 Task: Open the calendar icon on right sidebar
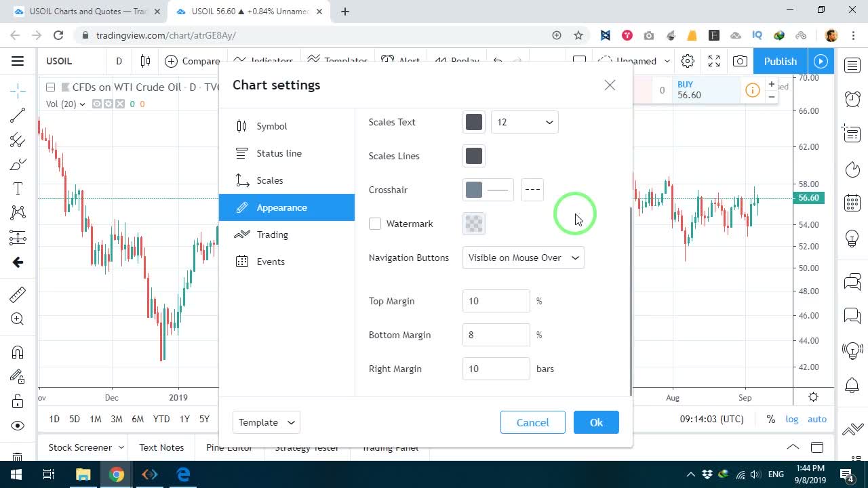[852, 203]
